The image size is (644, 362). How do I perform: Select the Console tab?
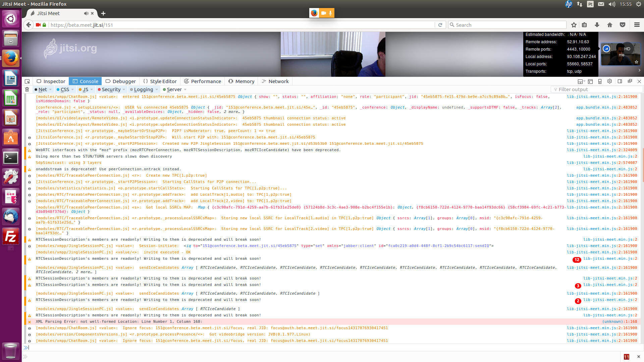coord(86,81)
